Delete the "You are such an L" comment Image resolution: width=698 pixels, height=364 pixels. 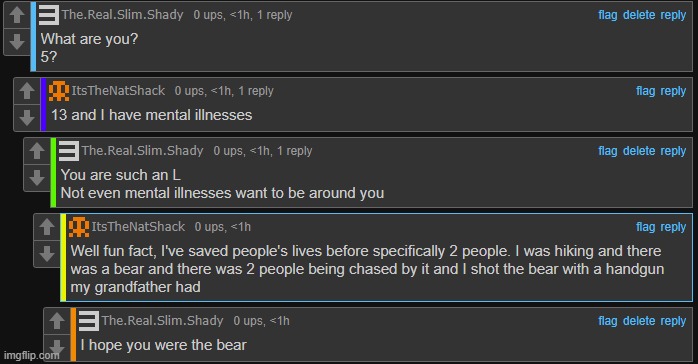point(639,151)
